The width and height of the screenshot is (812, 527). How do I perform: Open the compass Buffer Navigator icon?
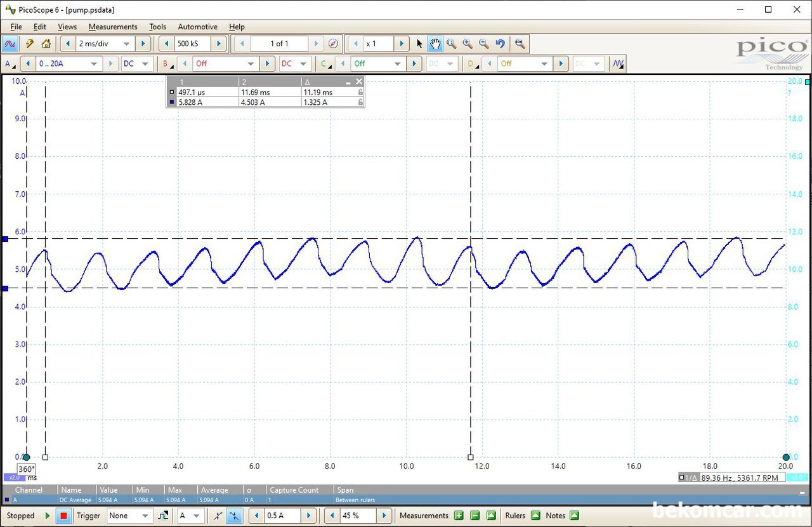[334, 44]
